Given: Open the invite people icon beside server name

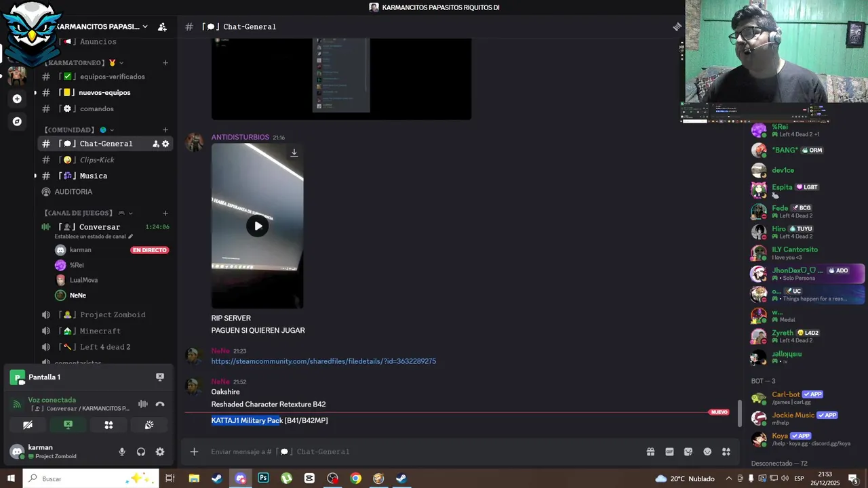Looking at the screenshot, I should 162,26.
